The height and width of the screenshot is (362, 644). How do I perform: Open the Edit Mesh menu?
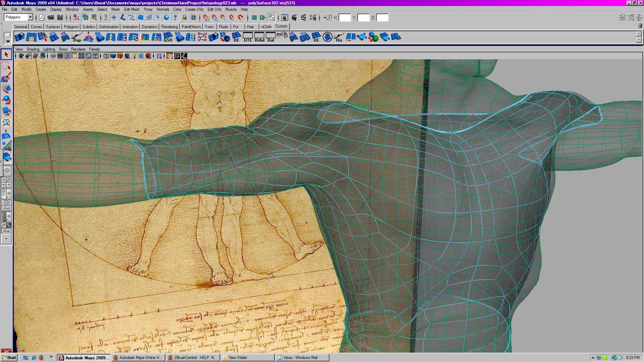[x=131, y=9]
